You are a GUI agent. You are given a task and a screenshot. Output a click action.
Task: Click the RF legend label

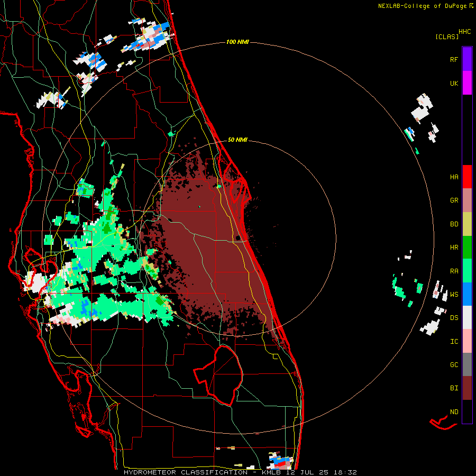pyautogui.click(x=454, y=59)
